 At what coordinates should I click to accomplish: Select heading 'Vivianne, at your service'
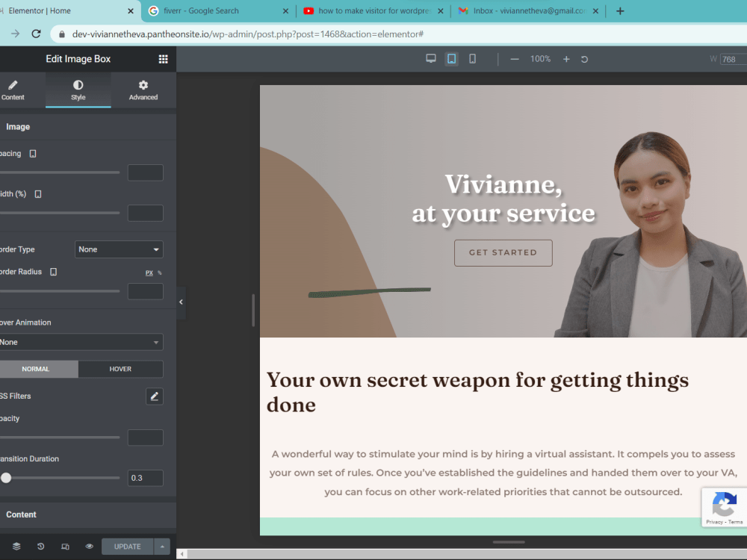[x=503, y=199]
